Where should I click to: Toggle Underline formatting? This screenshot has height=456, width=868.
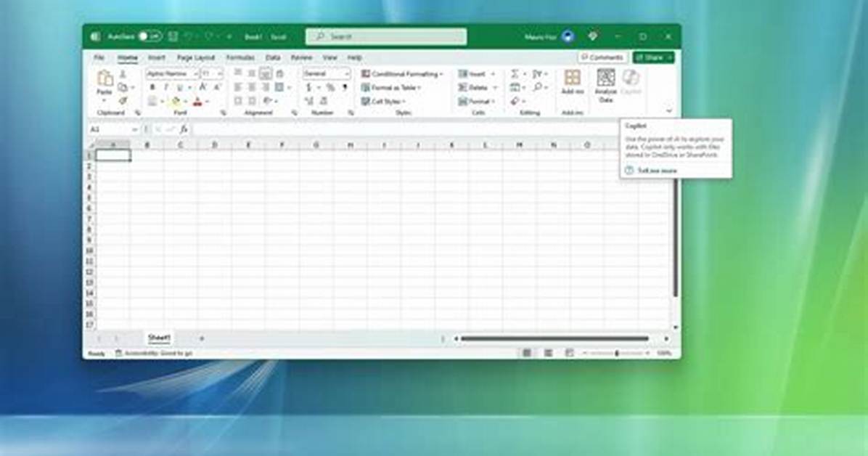[179, 88]
